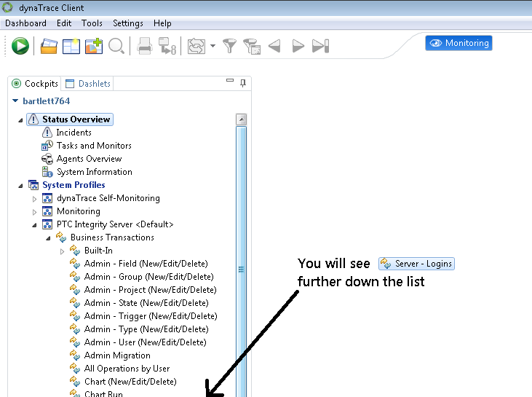Click the add dashlet icon with green plus
The height and width of the screenshot is (397, 532).
pos(94,46)
